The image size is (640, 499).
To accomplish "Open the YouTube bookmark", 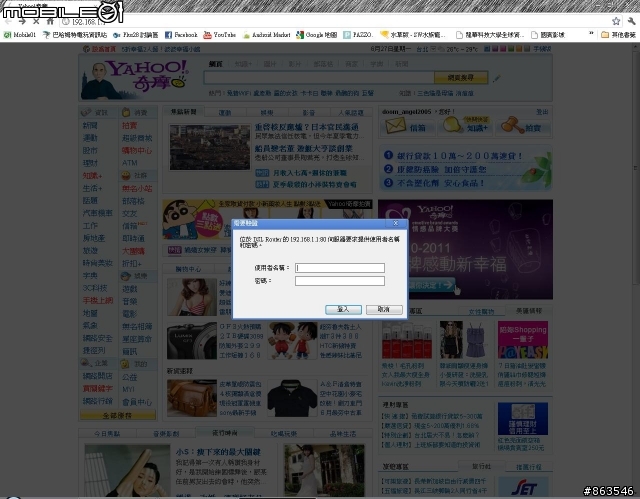I will [x=220, y=35].
